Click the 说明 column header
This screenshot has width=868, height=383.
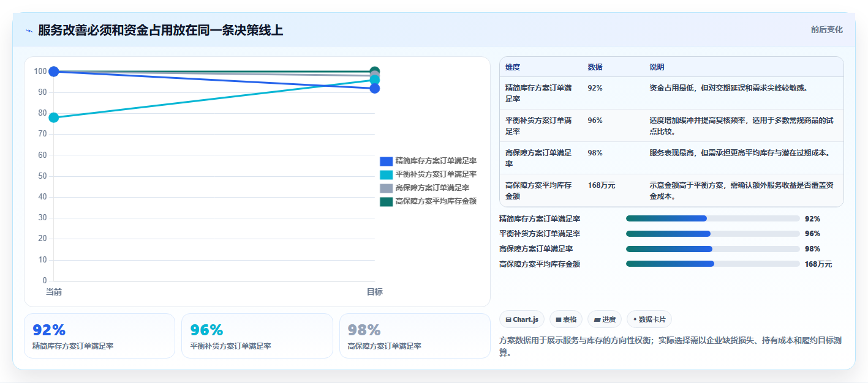point(657,67)
